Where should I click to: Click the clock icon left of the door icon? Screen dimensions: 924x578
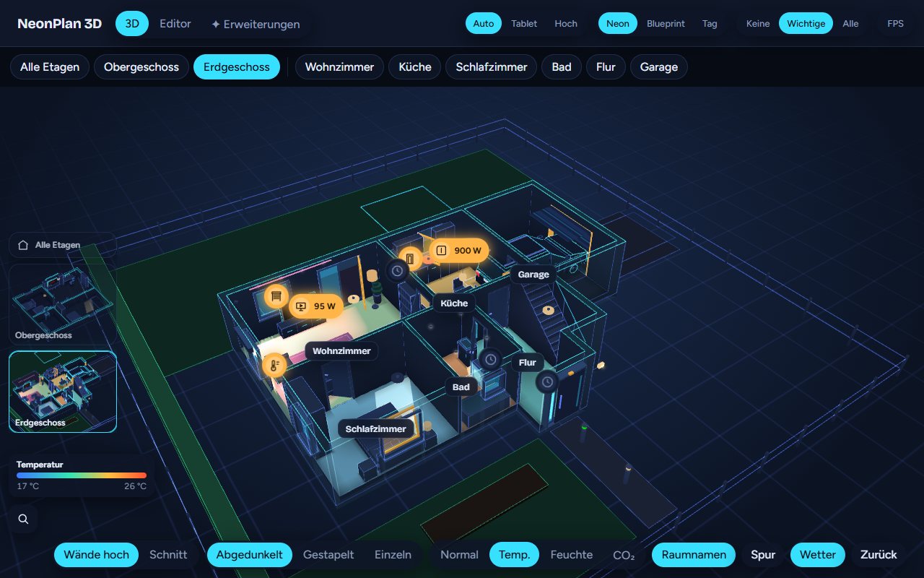[396, 271]
